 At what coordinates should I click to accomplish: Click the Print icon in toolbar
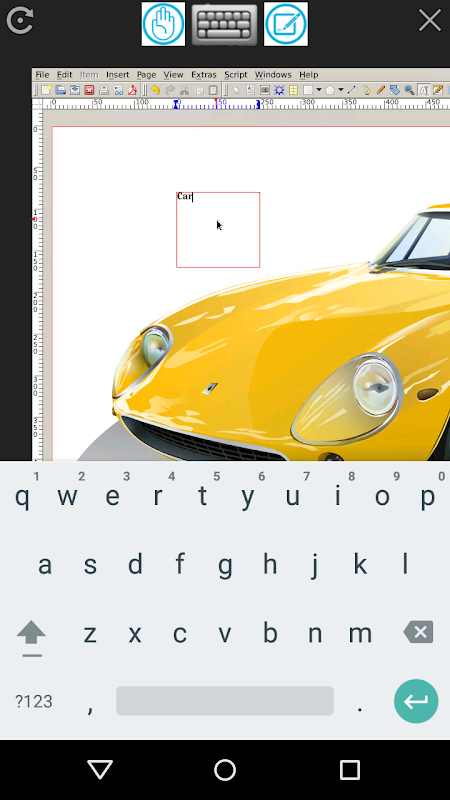click(104, 90)
